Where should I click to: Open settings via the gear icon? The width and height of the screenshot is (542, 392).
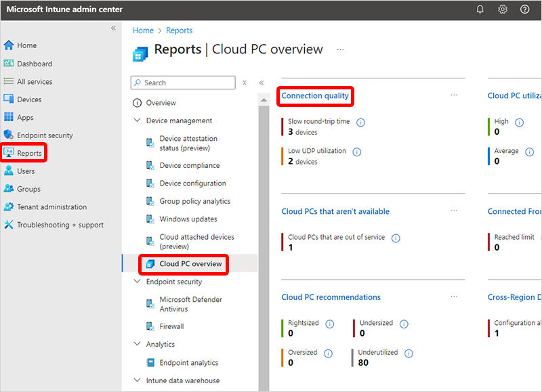point(502,9)
